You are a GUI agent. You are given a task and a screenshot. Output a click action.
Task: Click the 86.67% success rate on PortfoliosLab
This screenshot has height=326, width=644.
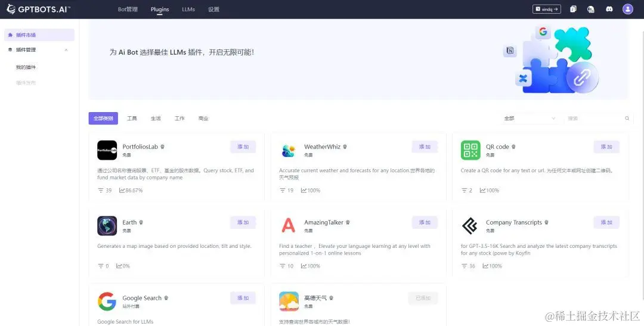[x=131, y=191]
